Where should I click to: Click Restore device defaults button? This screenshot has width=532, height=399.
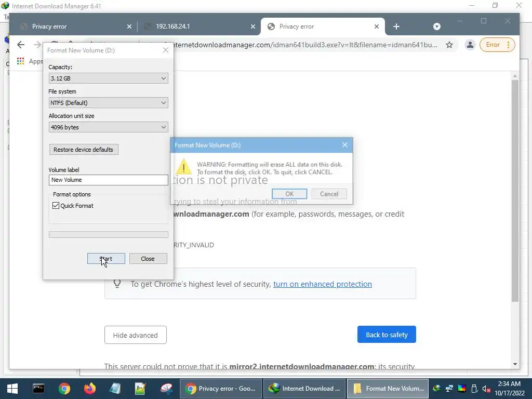click(x=84, y=150)
